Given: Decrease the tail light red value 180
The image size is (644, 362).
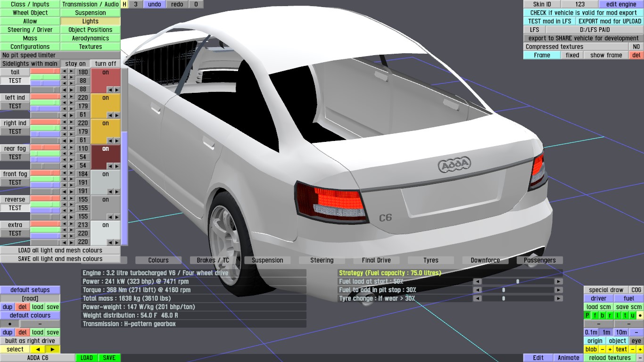Looking at the screenshot, I should (65, 72).
